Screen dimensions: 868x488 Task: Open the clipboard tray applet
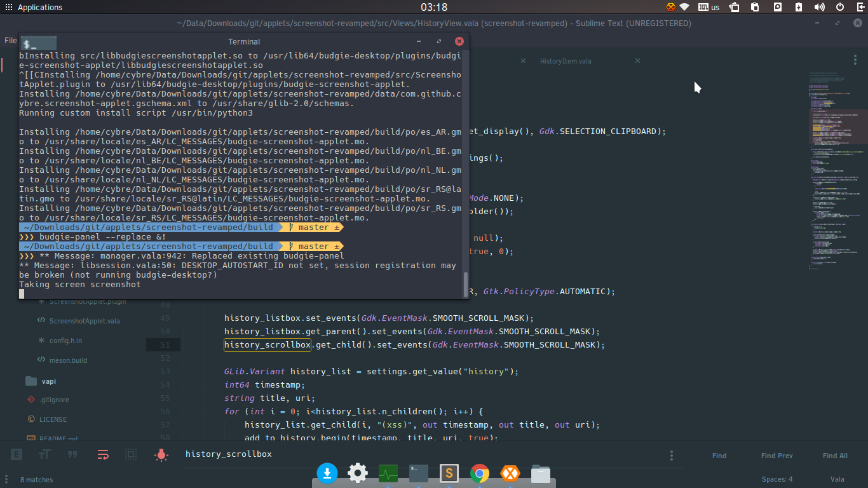(755, 8)
